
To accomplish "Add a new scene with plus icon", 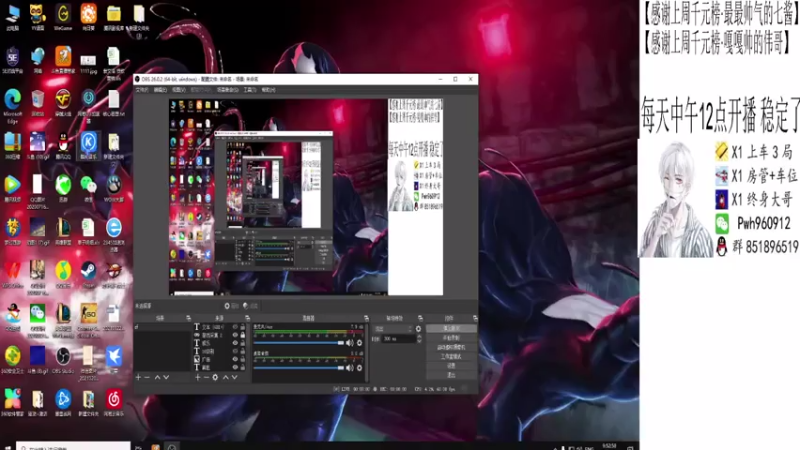I will [138, 378].
